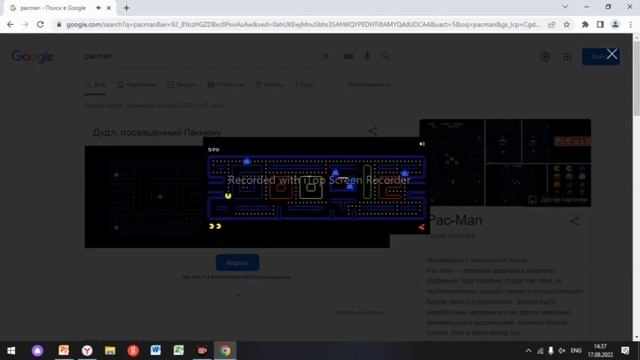The image size is (640, 360).
Task: Expand the doodle card chevron
Action: click(x=237, y=295)
